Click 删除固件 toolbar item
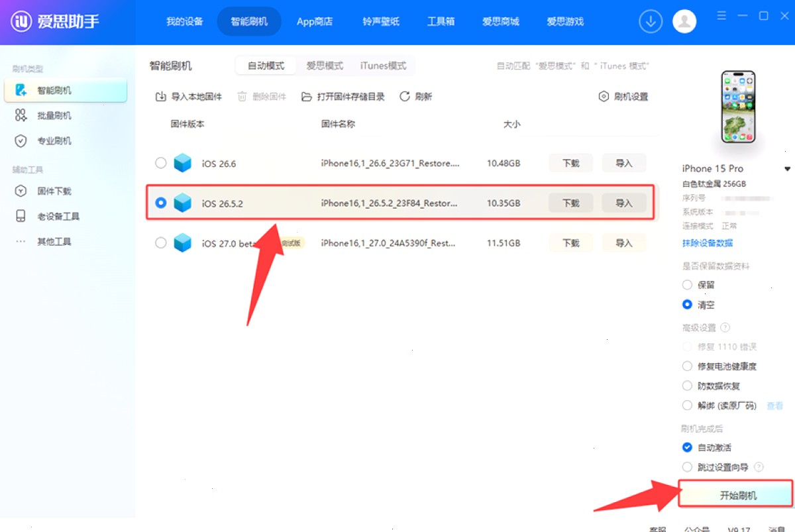This screenshot has width=795, height=532. click(x=262, y=97)
